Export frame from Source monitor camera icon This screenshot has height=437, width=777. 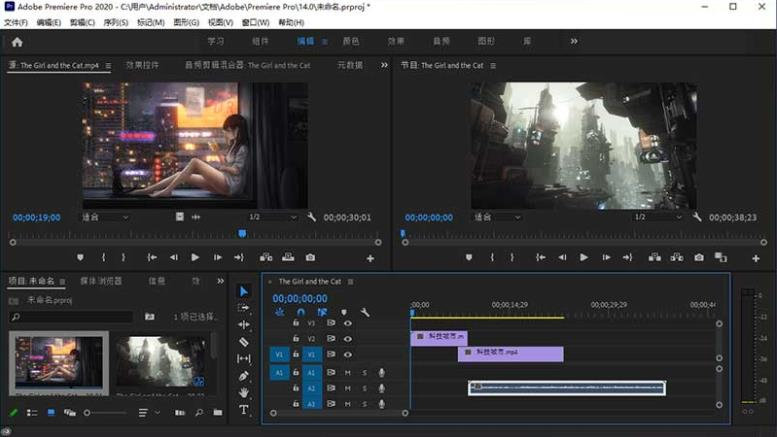[x=310, y=257]
